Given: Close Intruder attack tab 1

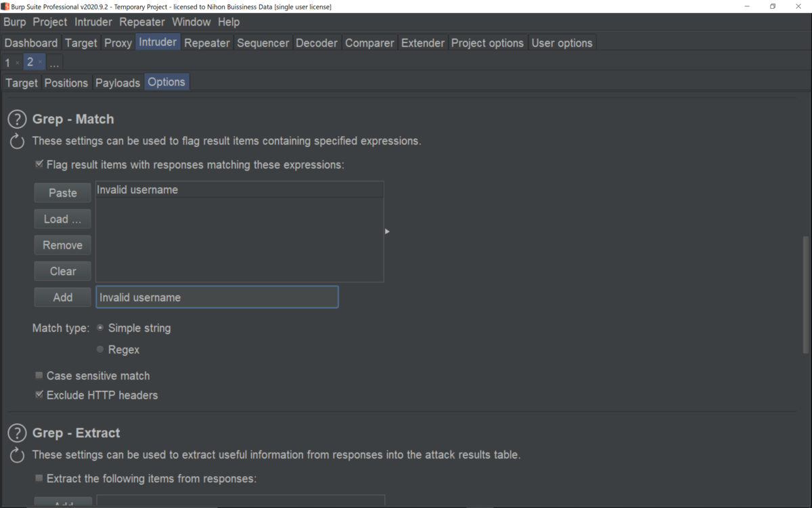Looking at the screenshot, I should point(18,62).
